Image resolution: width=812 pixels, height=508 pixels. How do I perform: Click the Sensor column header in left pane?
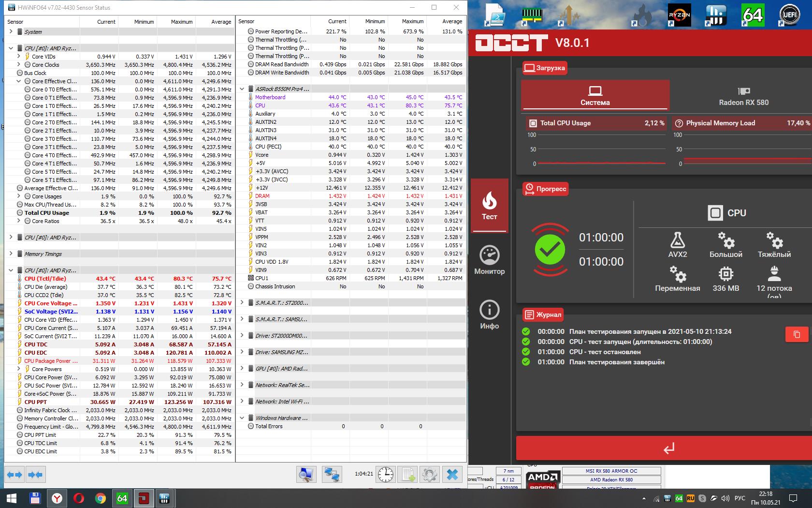[43, 22]
